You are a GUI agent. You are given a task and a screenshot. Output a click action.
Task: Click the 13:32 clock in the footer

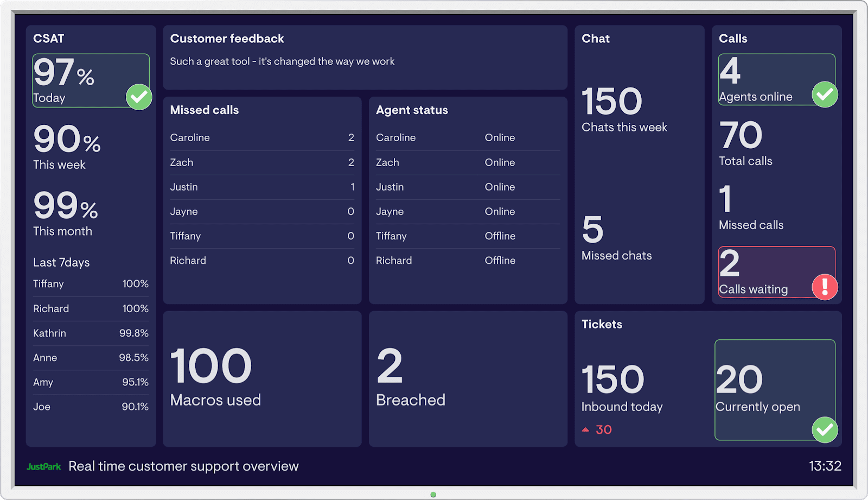pos(825,466)
